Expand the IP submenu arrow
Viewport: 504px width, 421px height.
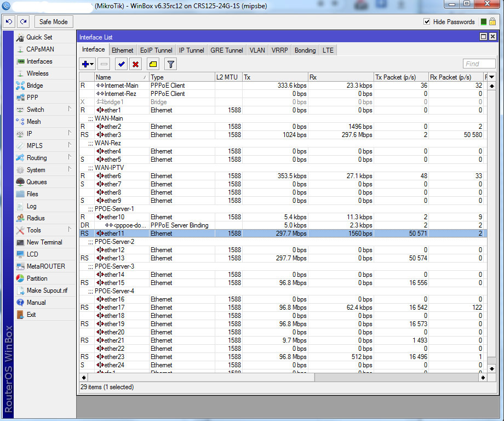coord(70,133)
